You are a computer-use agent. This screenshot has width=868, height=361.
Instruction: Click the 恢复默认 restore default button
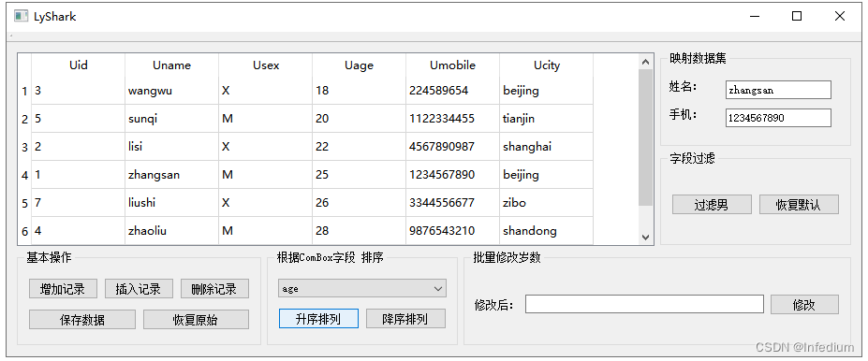(x=799, y=204)
